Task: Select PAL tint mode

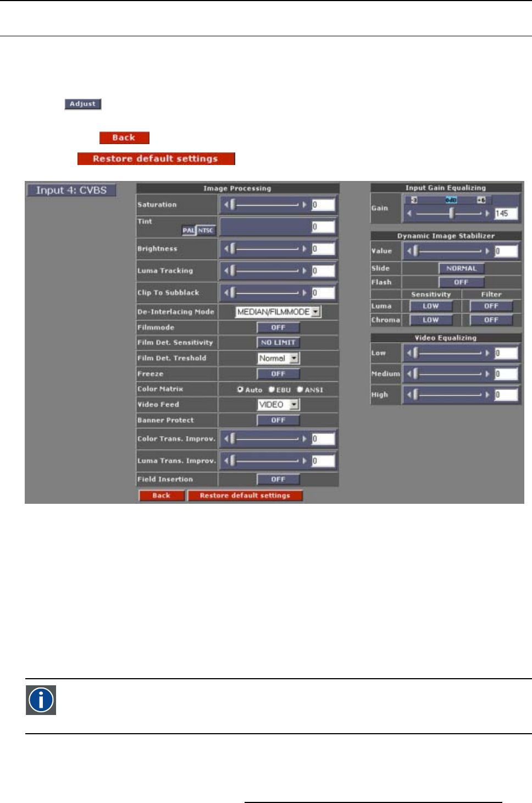Action: (189, 230)
